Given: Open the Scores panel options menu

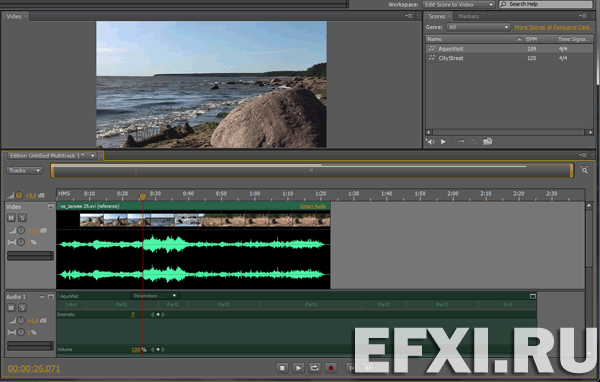Looking at the screenshot, I should pos(583,16).
